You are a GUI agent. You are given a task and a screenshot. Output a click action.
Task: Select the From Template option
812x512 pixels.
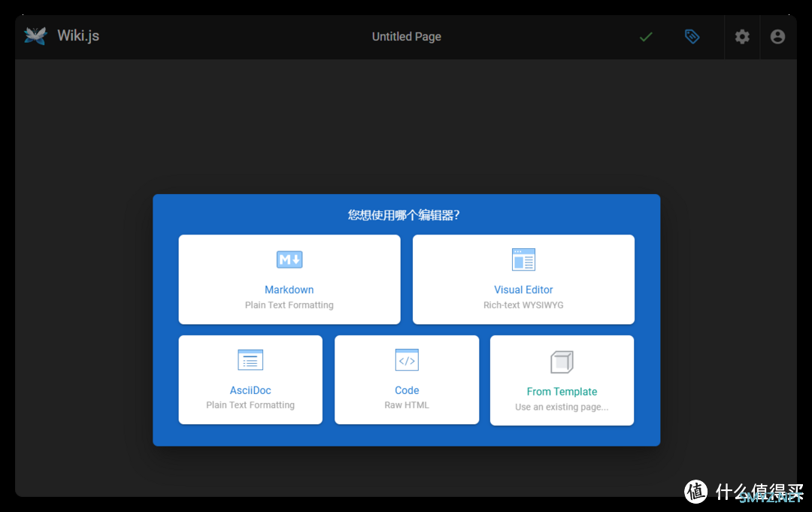click(x=562, y=380)
